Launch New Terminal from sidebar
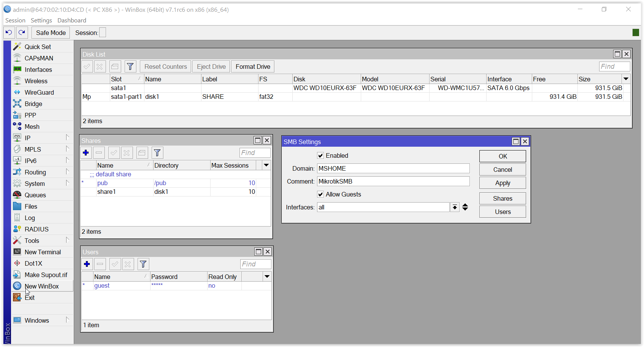The height and width of the screenshot is (347, 644). point(43,252)
